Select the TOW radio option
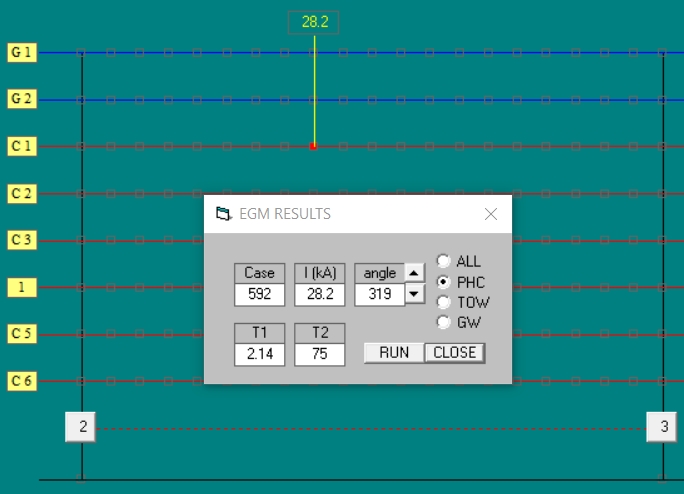The width and height of the screenshot is (684, 494). [443, 302]
